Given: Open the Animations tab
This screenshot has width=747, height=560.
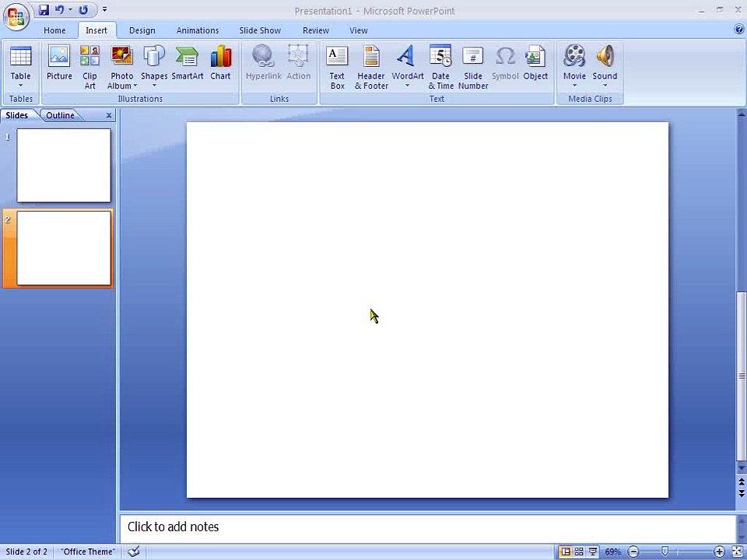Looking at the screenshot, I should (198, 30).
